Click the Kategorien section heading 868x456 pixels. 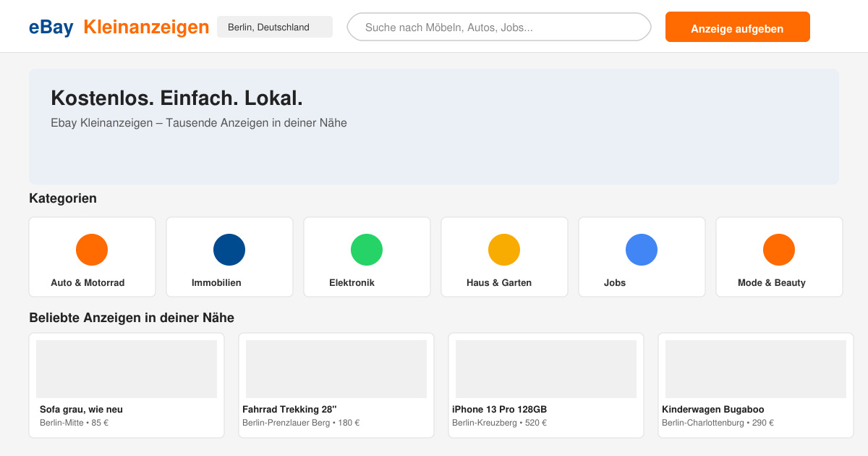pyautogui.click(x=63, y=198)
